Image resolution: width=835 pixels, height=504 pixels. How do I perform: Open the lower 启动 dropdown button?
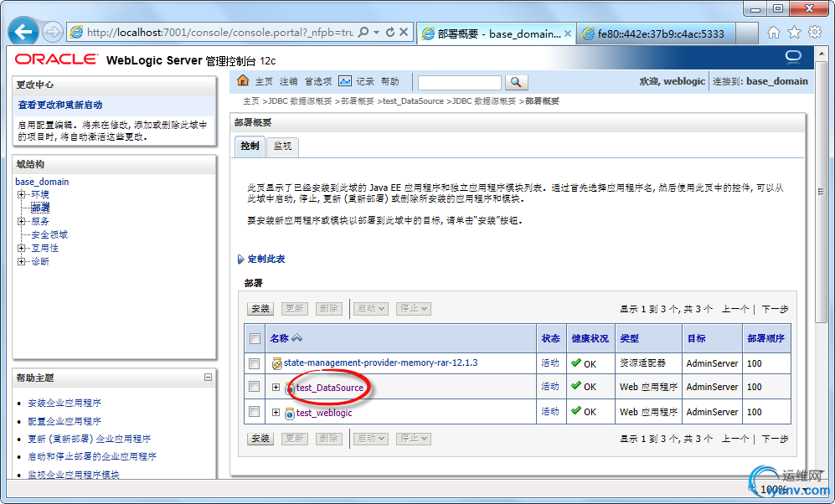(371, 439)
